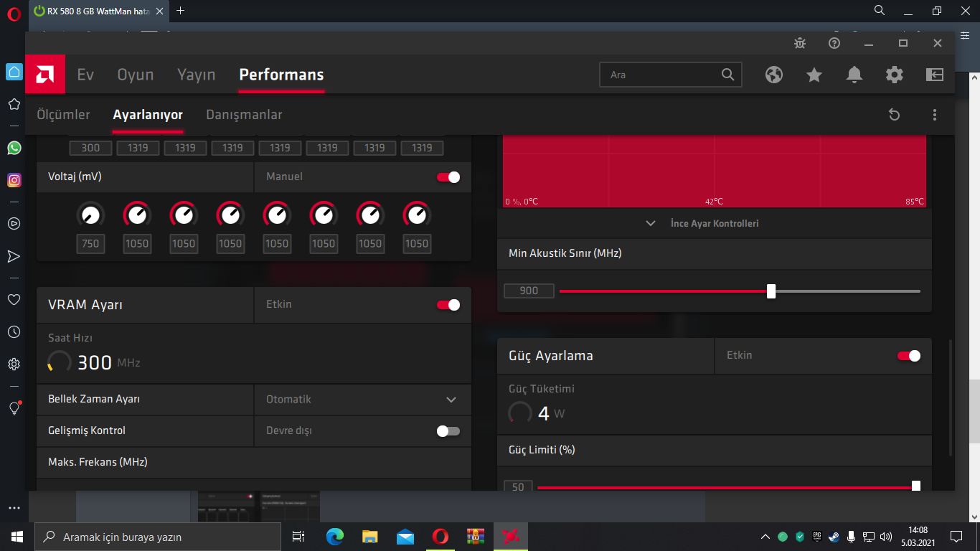Open Microsoft Edge from the taskbar

[x=335, y=537]
